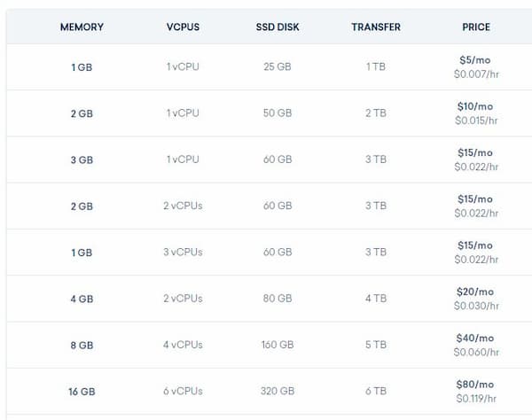Click the PRICE column header
The image size is (532, 420).
(476, 27)
